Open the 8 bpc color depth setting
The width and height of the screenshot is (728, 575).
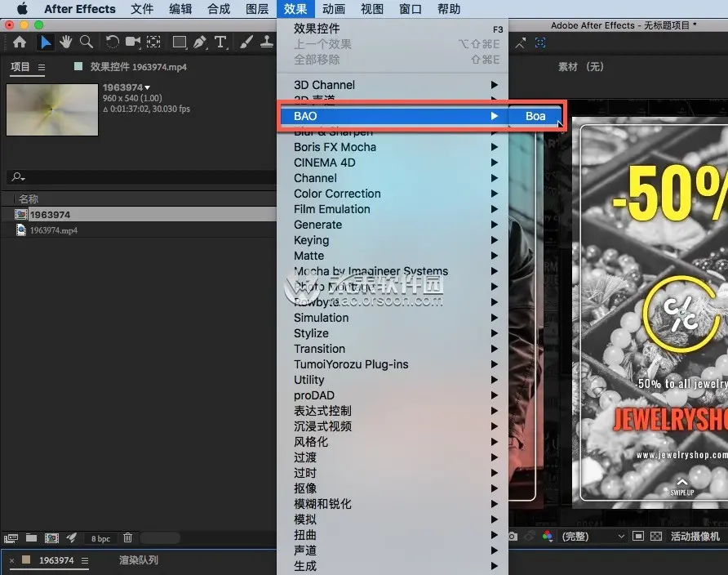pyautogui.click(x=100, y=539)
